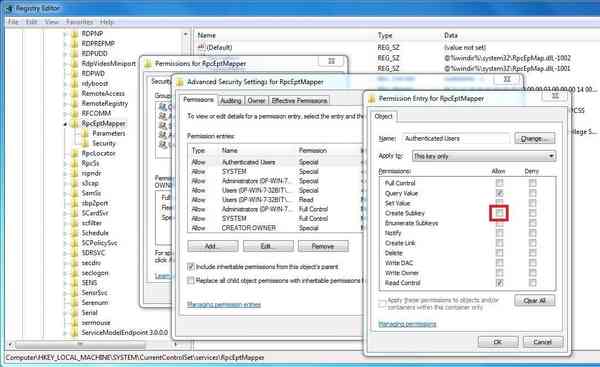Viewport: 600px width, 367px height.
Task: Click the SCPolicySvc folder icon
Action: tap(75, 243)
